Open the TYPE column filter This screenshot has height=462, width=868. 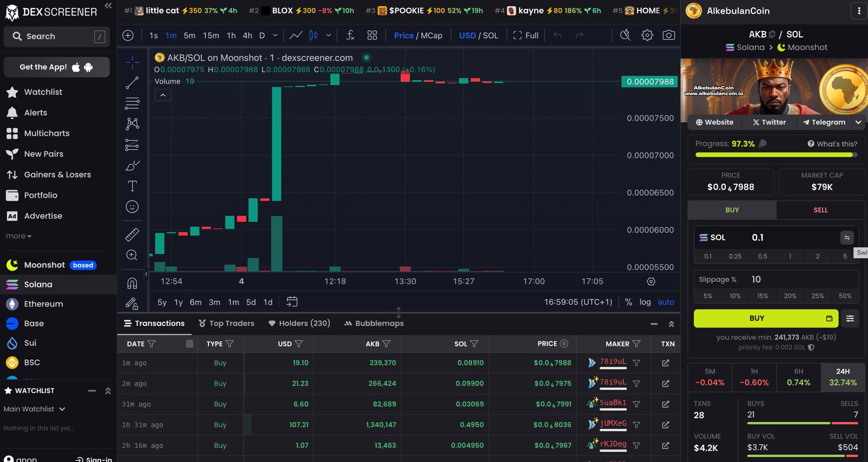point(229,344)
